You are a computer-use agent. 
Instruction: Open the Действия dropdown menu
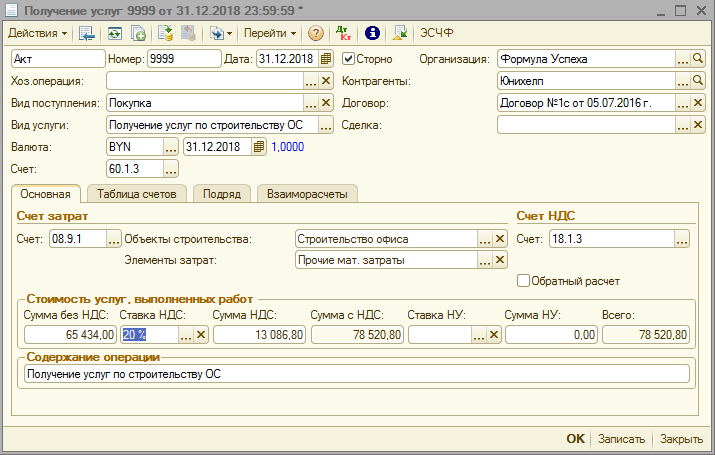pos(38,33)
